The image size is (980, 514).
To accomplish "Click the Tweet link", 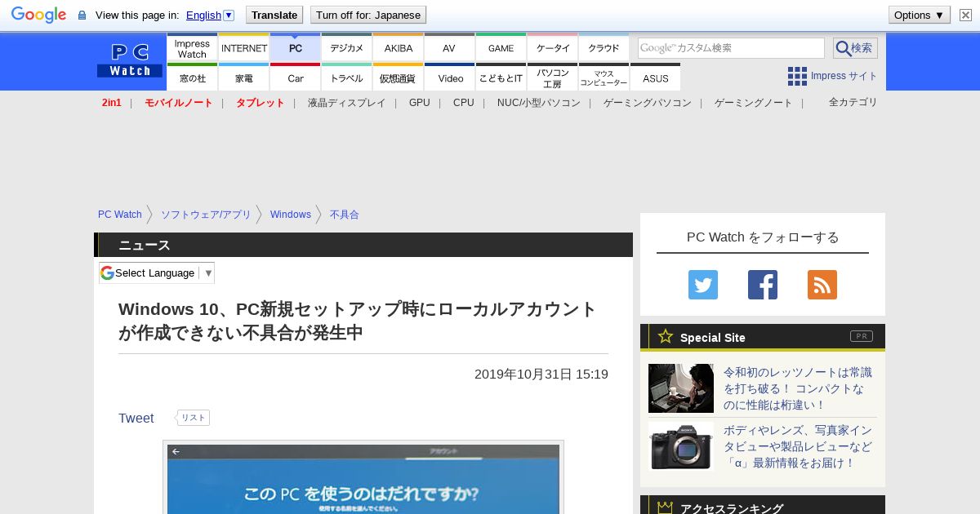I will point(136,418).
